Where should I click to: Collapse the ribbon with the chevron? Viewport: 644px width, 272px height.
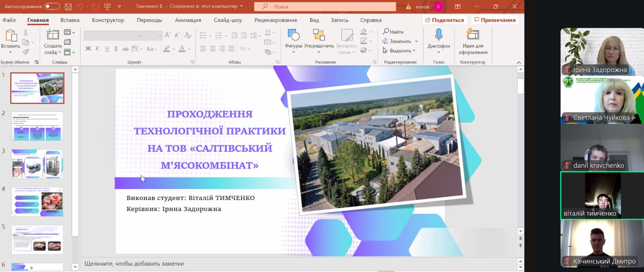pyautogui.click(x=519, y=62)
